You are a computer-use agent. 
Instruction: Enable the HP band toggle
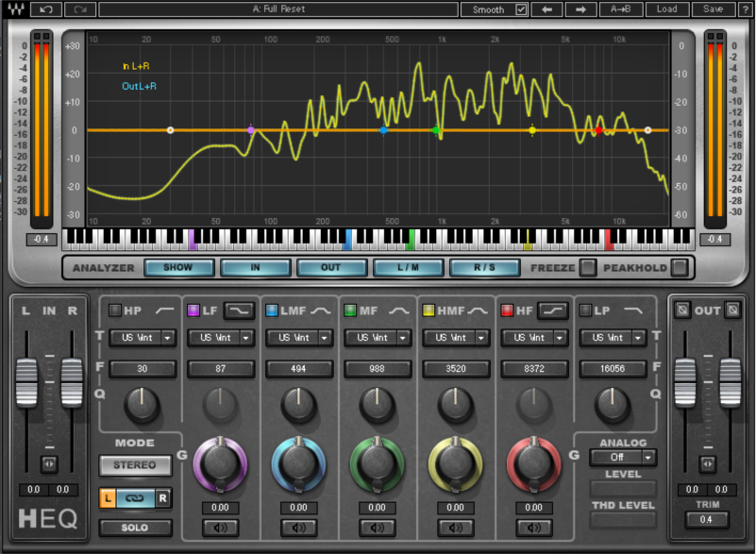click(x=115, y=310)
